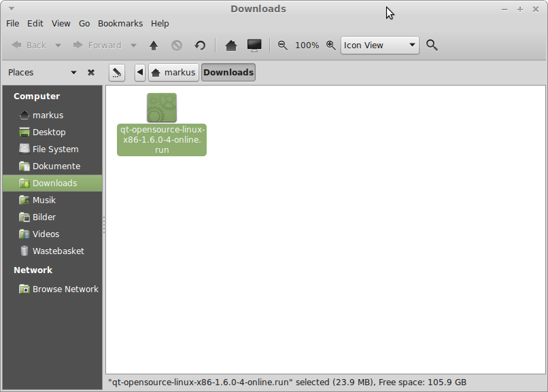
Task: Open the View menu
Action: click(61, 23)
